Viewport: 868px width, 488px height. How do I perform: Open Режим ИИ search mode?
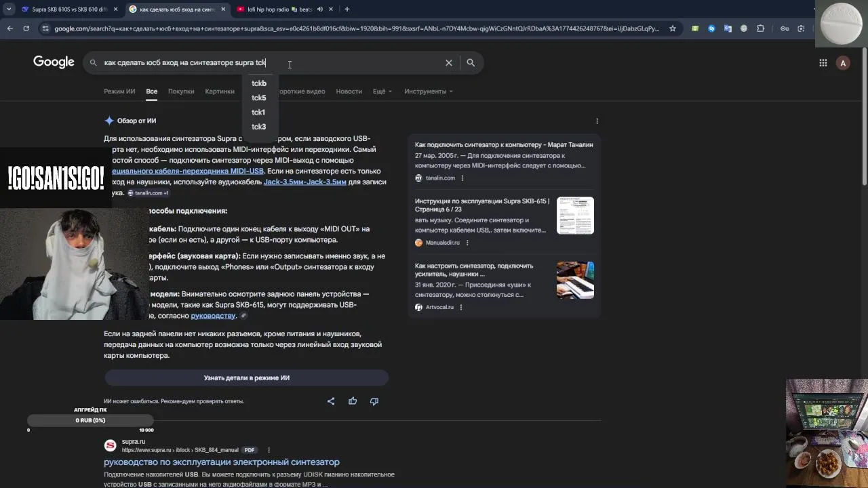(119, 91)
